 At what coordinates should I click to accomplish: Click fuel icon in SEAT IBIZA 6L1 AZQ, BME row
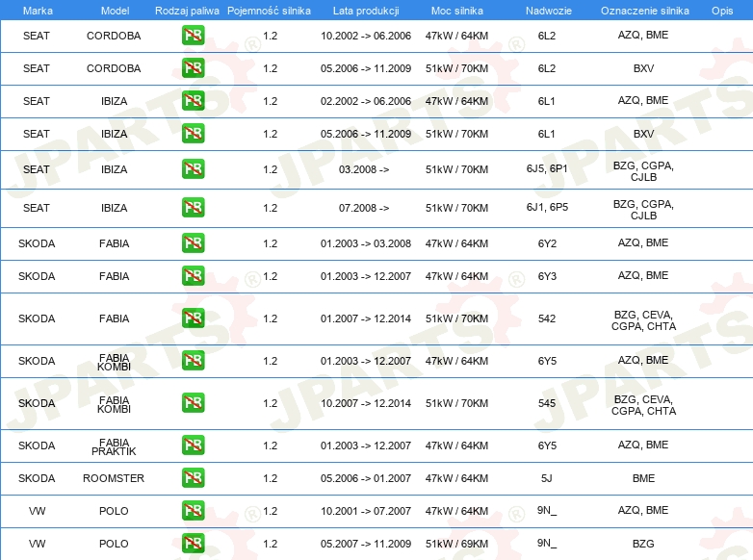tap(193, 101)
